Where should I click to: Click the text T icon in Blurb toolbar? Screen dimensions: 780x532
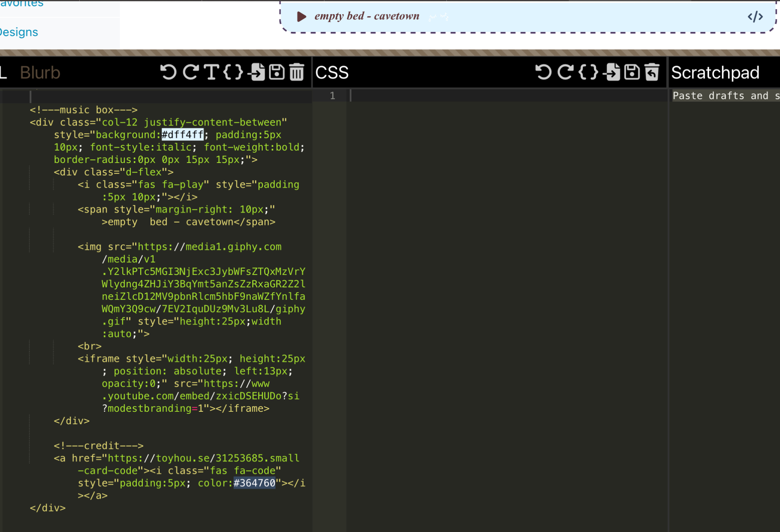click(x=211, y=72)
